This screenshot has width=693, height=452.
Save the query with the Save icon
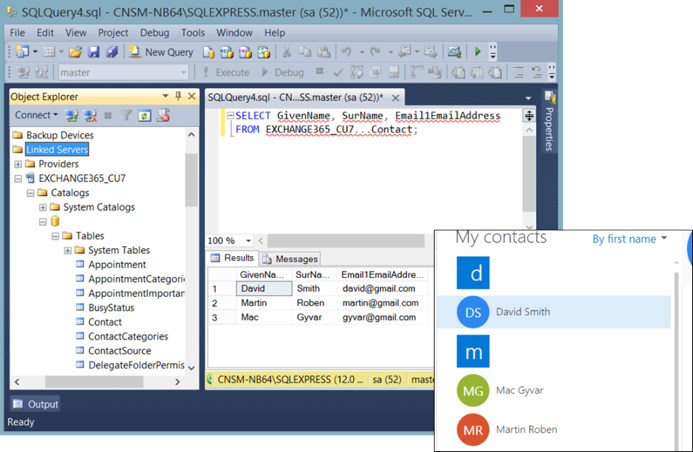(x=94, y=52)
